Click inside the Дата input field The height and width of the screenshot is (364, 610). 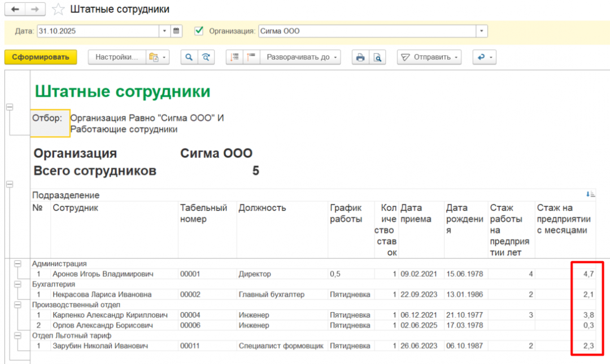pyautogui.click(x=98, y=31)
